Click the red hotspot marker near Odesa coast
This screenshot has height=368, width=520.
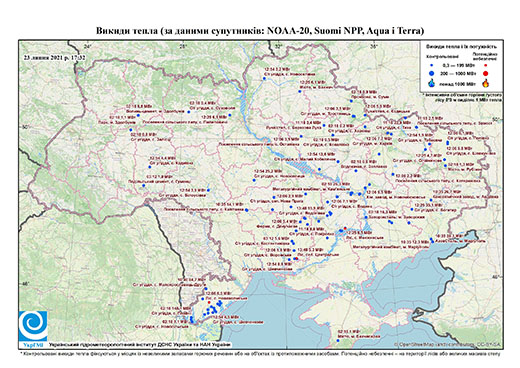click(209, 302)
